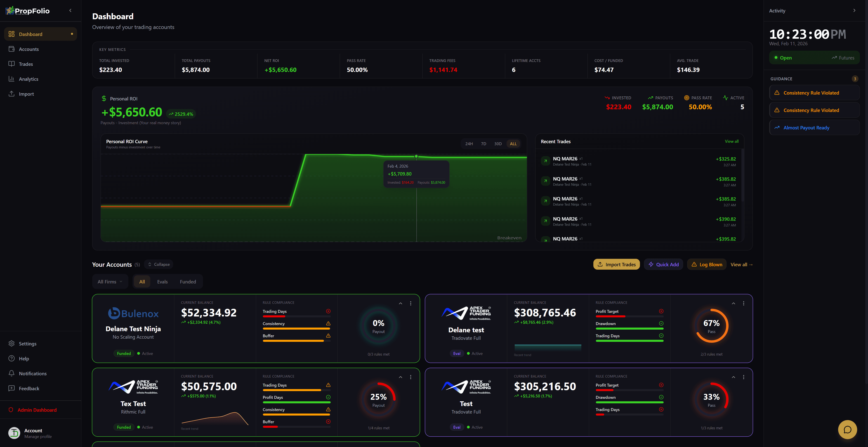
Task: Collapse the left navigation sidebar
Action: 70,10
